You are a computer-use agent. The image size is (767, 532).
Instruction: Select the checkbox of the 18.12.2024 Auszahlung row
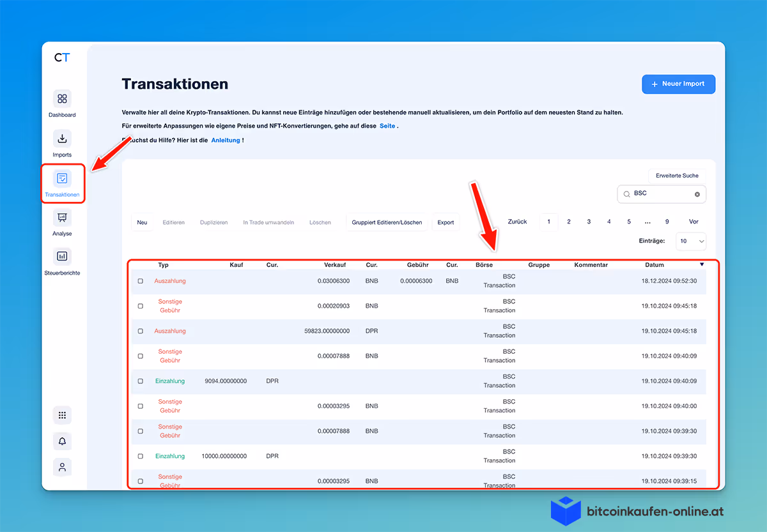[x=141, y=280]
